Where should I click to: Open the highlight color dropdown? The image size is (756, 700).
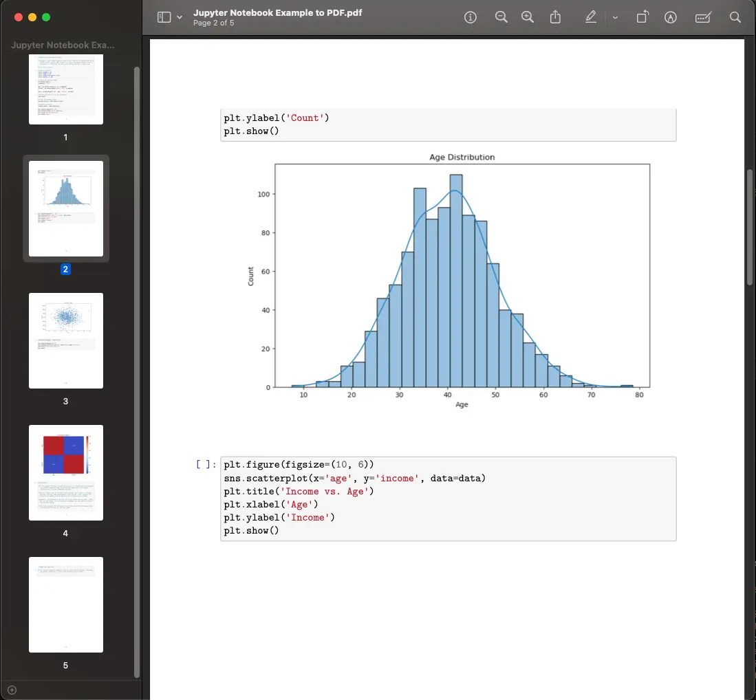616,19
